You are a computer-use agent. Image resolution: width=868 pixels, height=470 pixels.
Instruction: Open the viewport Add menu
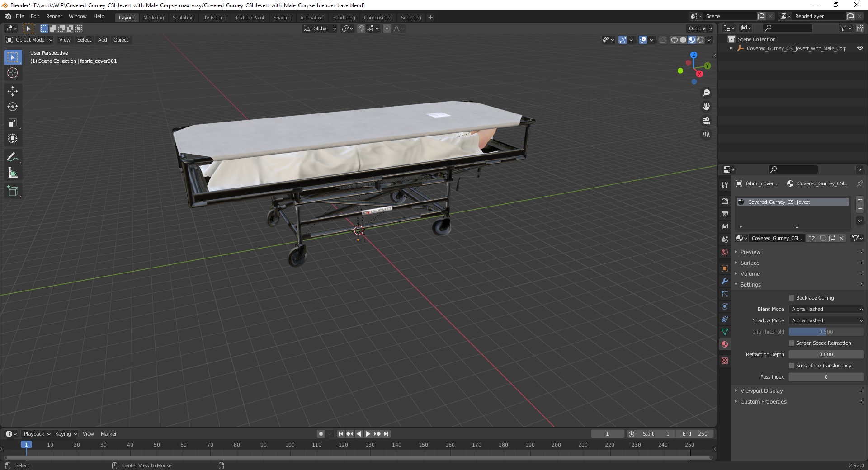click(103, 40)
